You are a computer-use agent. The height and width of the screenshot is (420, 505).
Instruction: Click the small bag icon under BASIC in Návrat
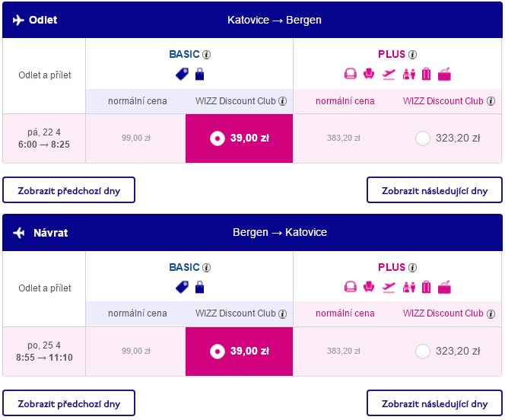200,287
